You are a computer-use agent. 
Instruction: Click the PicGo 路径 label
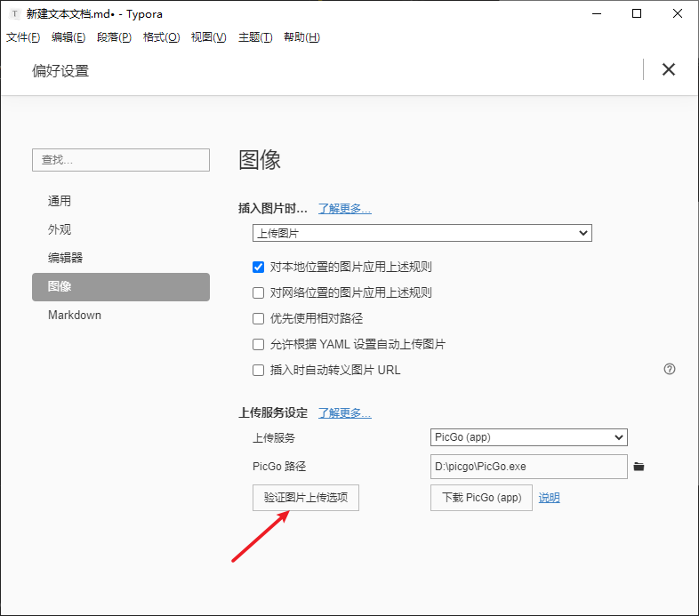coord(279,467)
